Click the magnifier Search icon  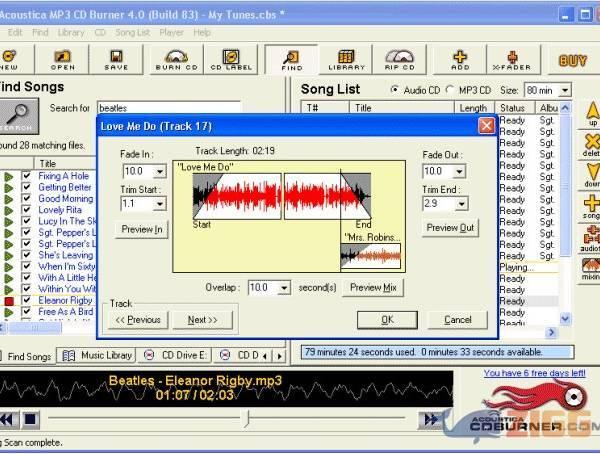point(17,116)
